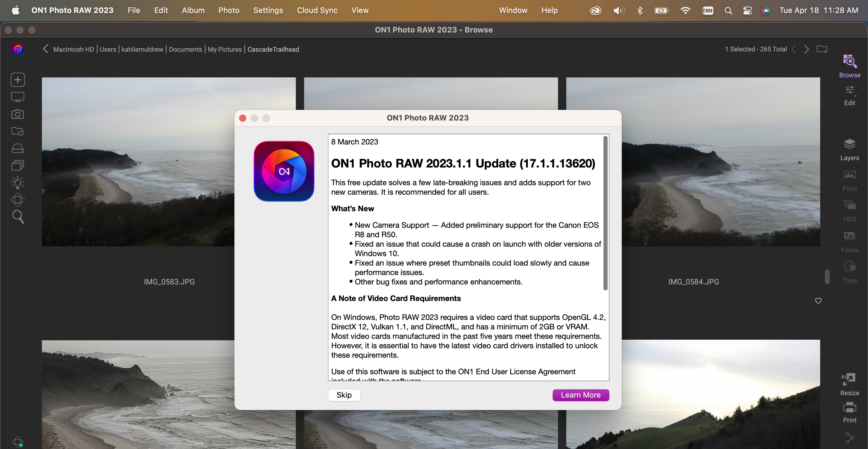Click the add plus icon in left sidebar
The height and width of the screenshot is (449, 868).
(17, 80)
